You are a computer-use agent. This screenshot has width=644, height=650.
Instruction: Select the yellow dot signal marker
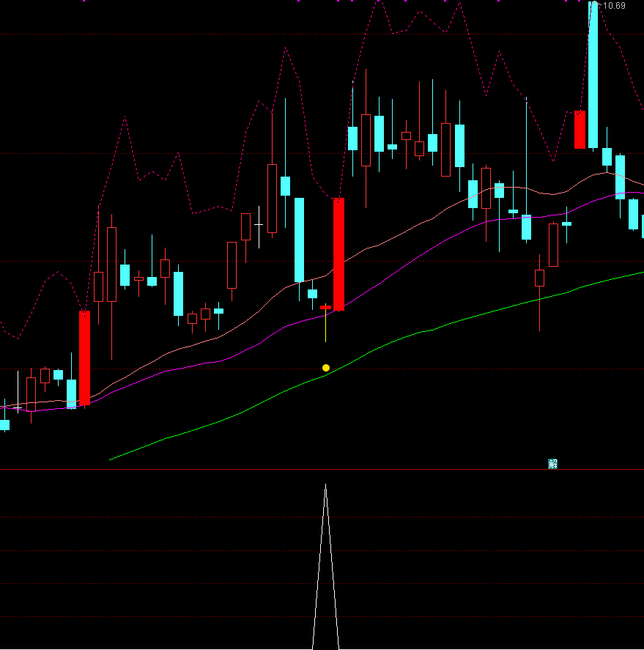326,367
